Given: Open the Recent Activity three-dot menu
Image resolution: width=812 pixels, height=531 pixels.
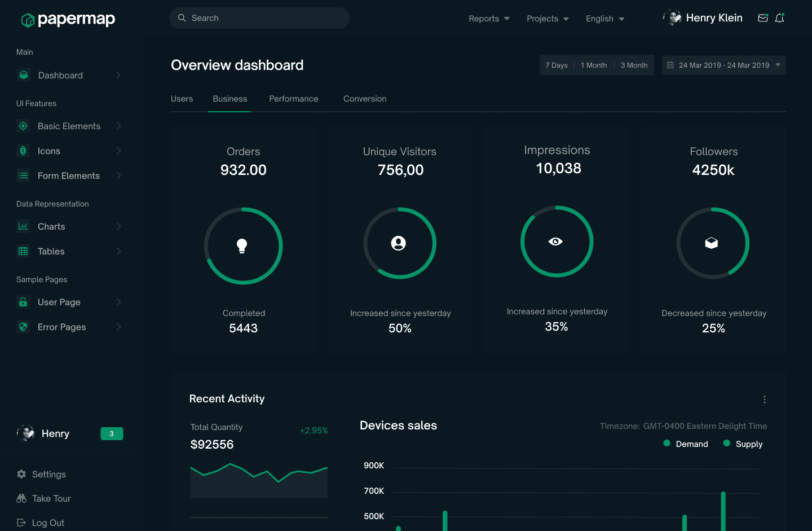Looking at the screenshot, I should click(x=765, y=400).
